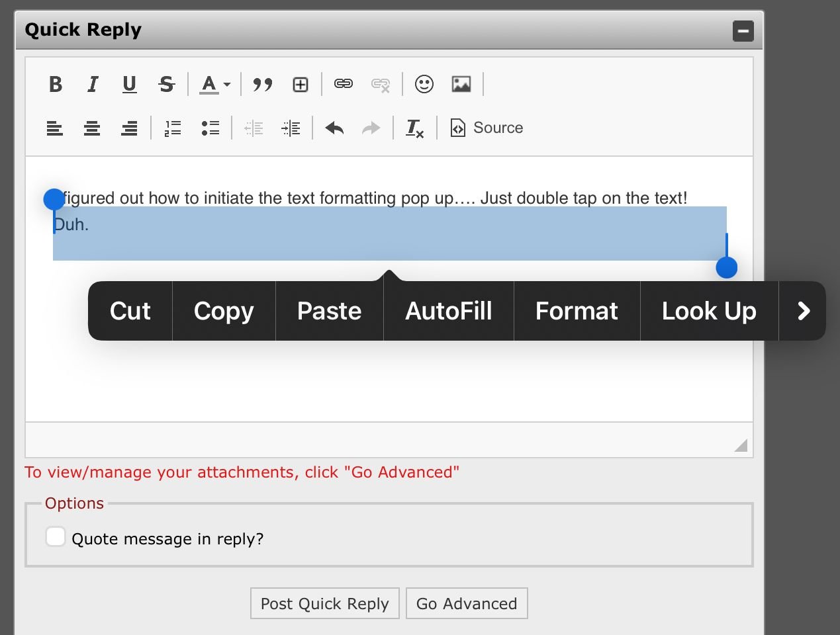Remove formatting from selected text
Image resolution: width=840 pixels, height=635 pixels.
(414, 128)
